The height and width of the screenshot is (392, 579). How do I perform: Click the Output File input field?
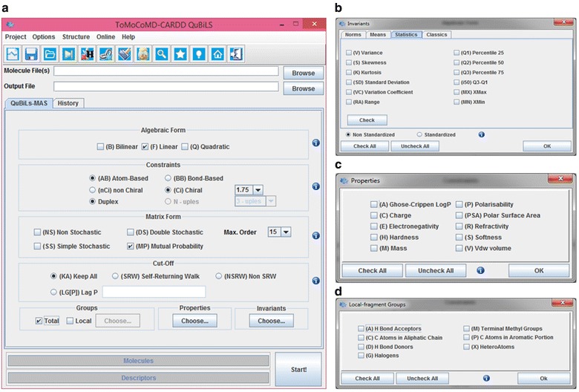click(x=166, y=86)
